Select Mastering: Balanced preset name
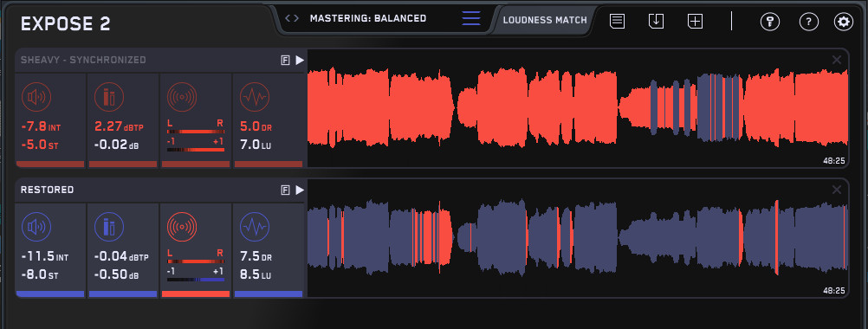 368,18
